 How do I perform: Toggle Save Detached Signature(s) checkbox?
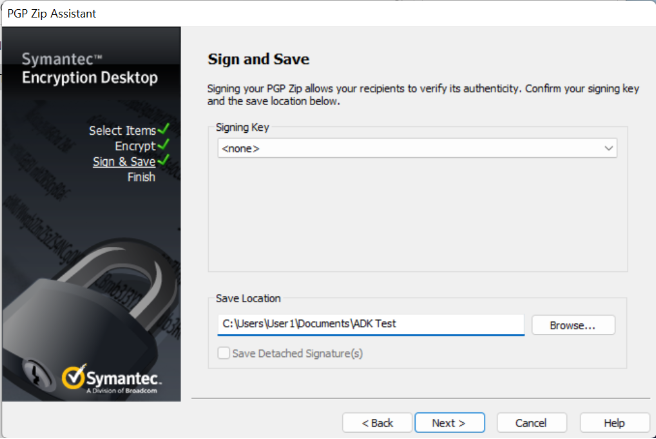(224, 353)
